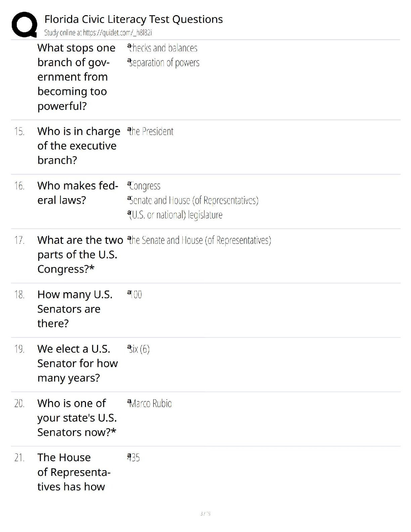Select the 'checks and balances' answer
Viewport: 411px width, 532px height.
coord(164,48)
